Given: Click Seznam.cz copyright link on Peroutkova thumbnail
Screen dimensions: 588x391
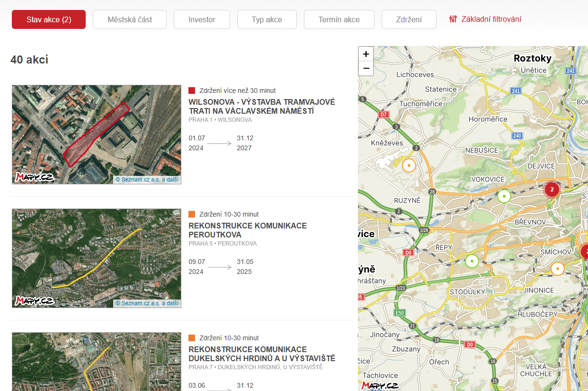Looking at the screenshot, I should click(147, 303).
